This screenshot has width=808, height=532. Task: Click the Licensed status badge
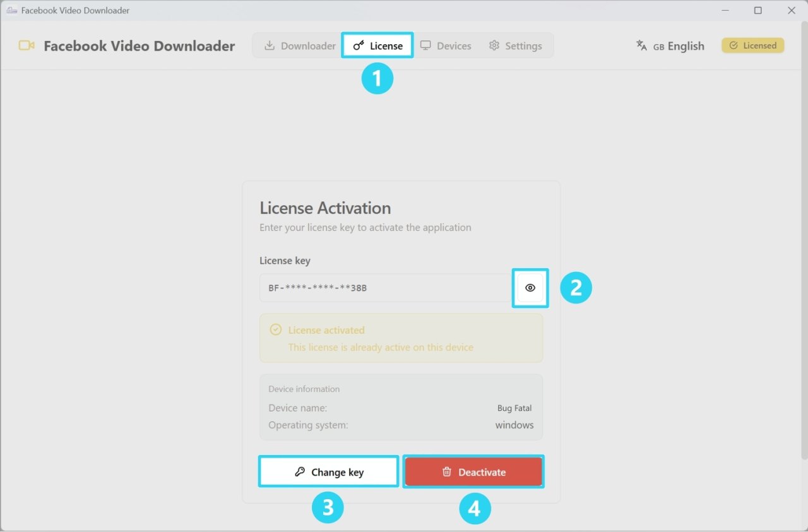(752, 45)
